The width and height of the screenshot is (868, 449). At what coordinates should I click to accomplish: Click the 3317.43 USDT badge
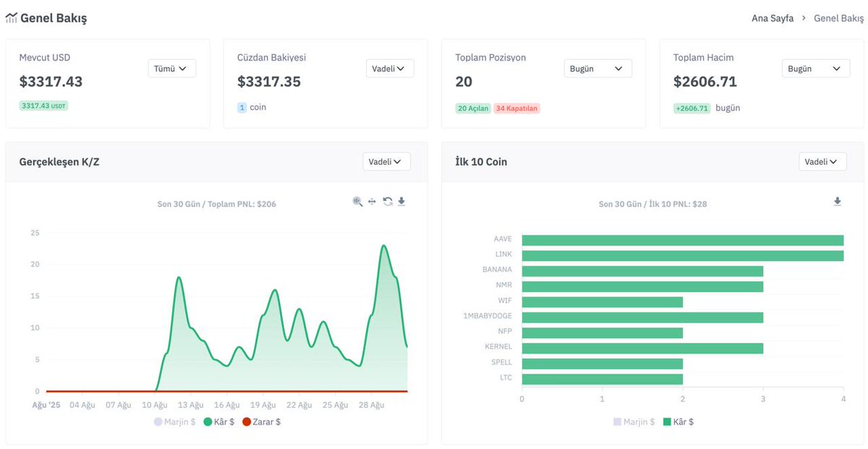[x=43, y=106]
